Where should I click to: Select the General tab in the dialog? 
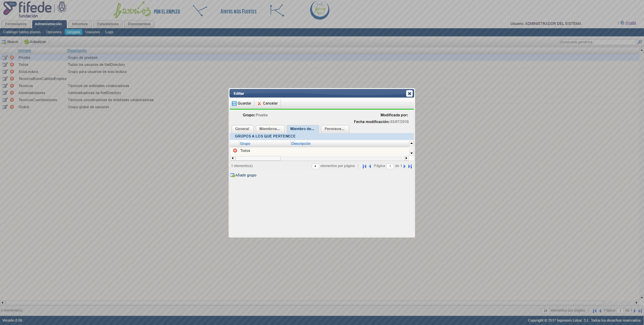coord(242,129)
